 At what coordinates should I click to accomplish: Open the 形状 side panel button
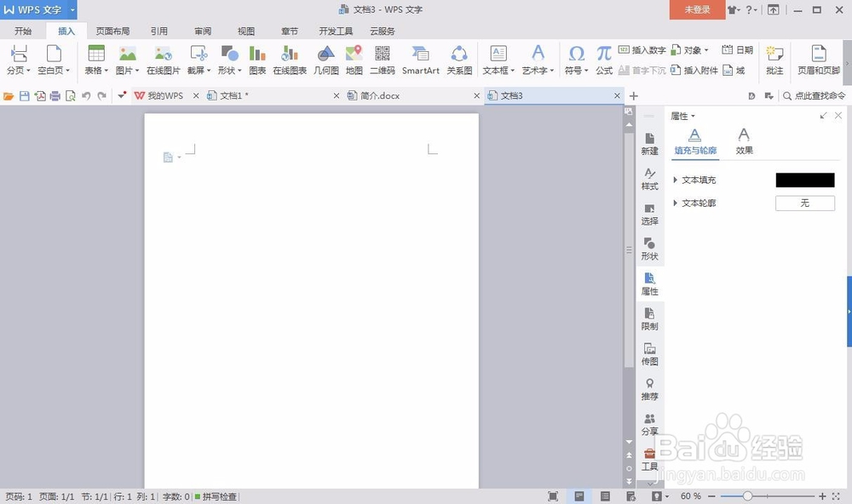coord(649,249)
